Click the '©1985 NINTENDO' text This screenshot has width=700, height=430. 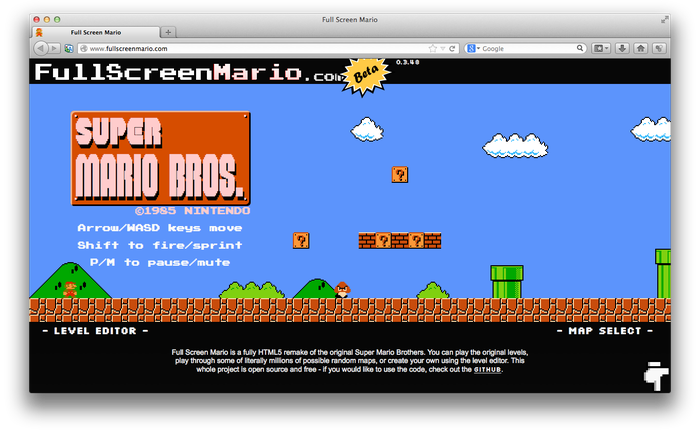(192, 211)
